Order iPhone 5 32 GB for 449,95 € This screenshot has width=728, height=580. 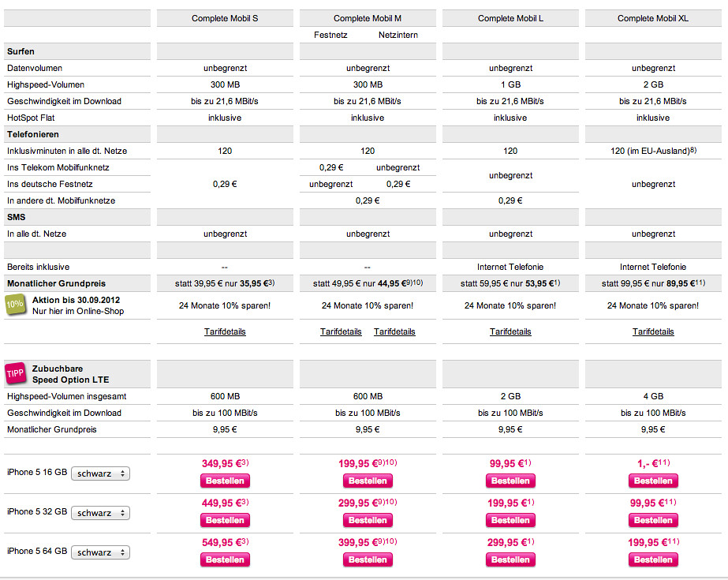click(225, 520)
